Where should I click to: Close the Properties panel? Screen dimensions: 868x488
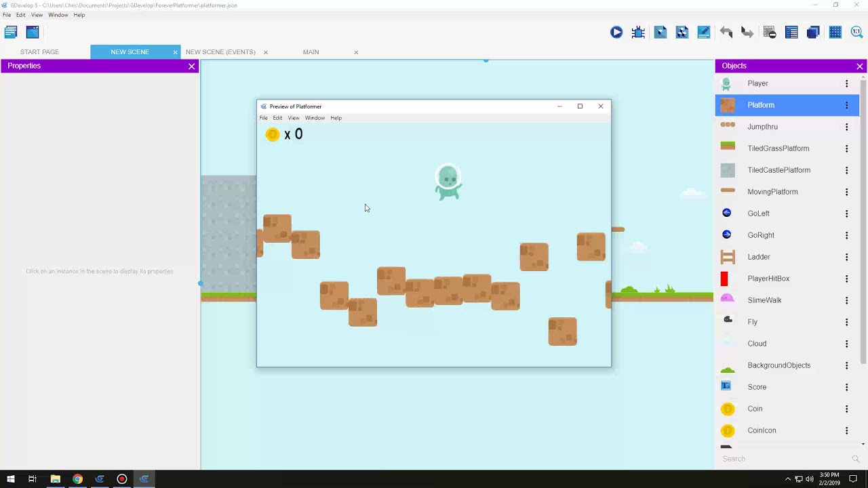(x=191, y=66)
